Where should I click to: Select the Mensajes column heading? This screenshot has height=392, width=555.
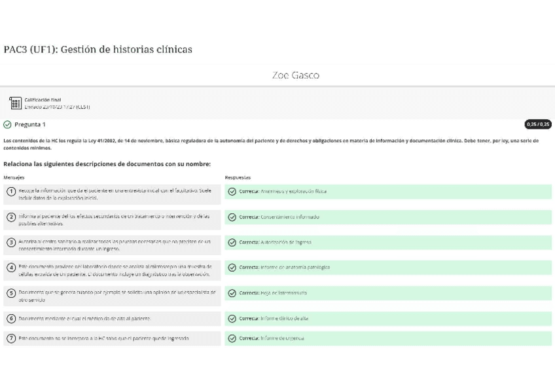click(x=12, y=177)
